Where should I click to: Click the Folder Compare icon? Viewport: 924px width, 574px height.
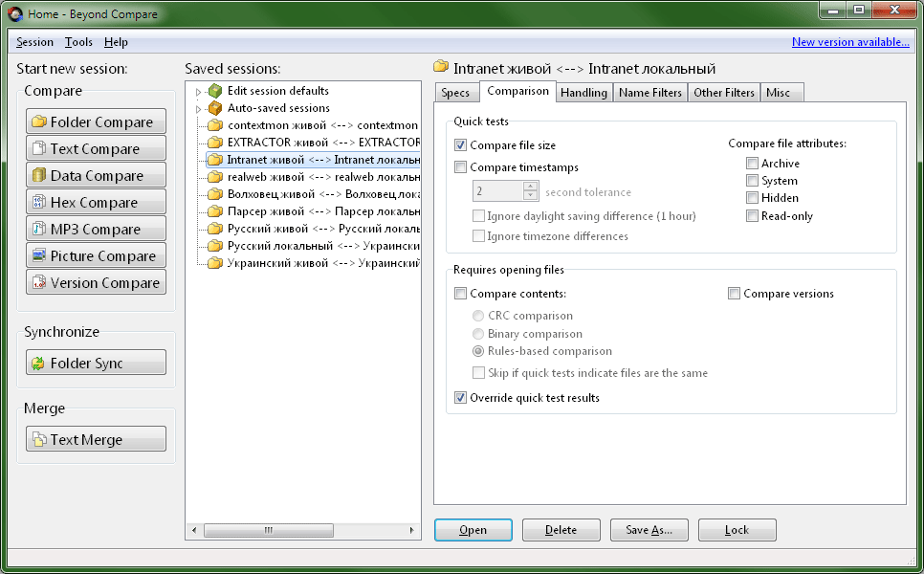(x=39, y=121)
